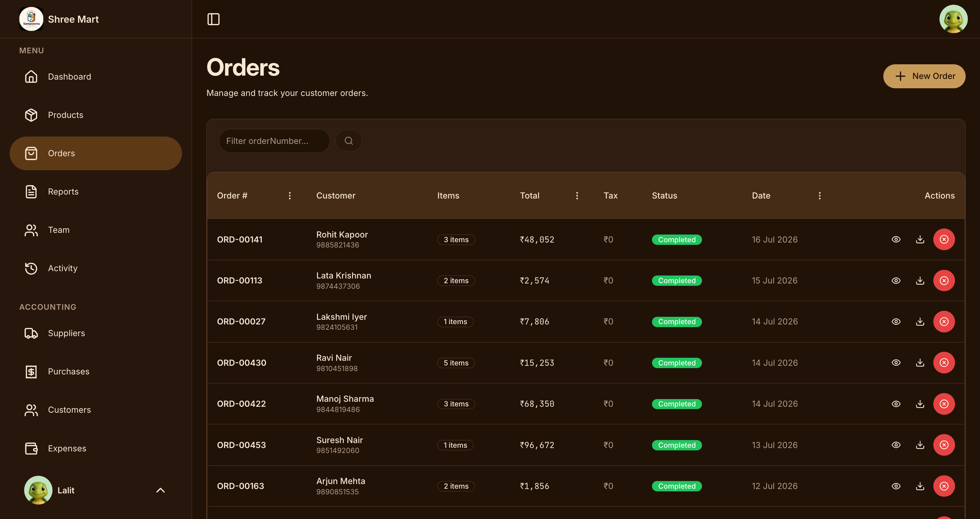View details of order ORD-00430
The image size is (980, 519).
(896, 363)
